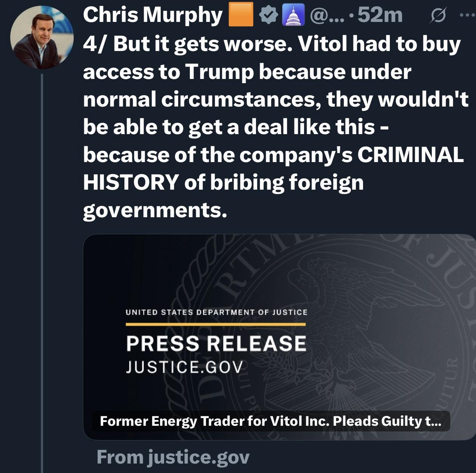Click the "JUSTICE.GOV" text in preview card
476x473 pixels.
click(184, 367)
